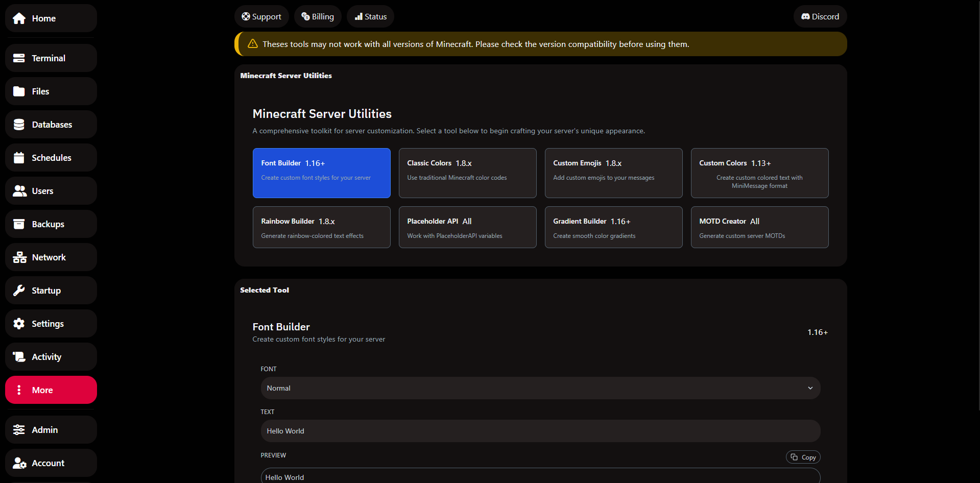
Task: Click the Activity scroll icon
Action: point(19,357)
